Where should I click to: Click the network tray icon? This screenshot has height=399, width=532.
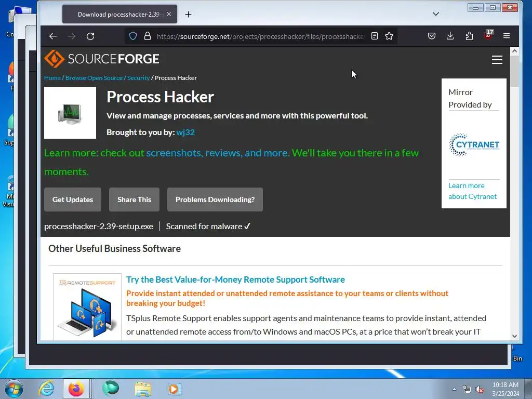[x=467, y=390]
